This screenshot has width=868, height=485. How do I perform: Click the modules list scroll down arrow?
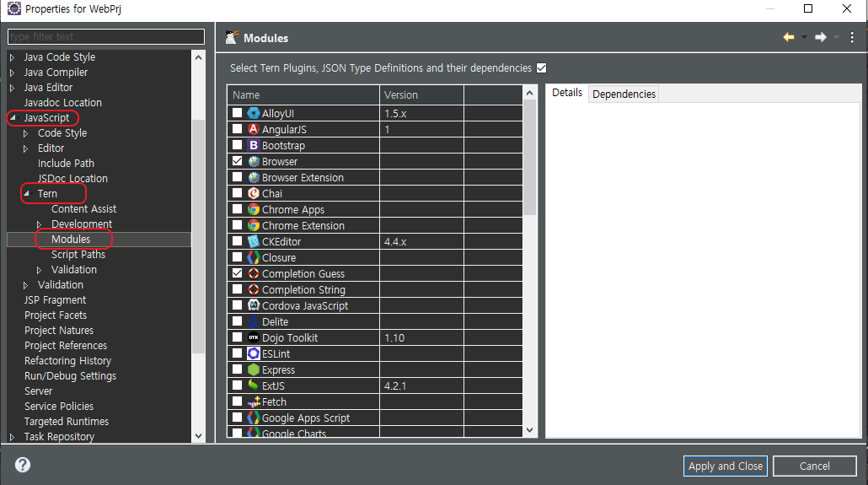530,430
